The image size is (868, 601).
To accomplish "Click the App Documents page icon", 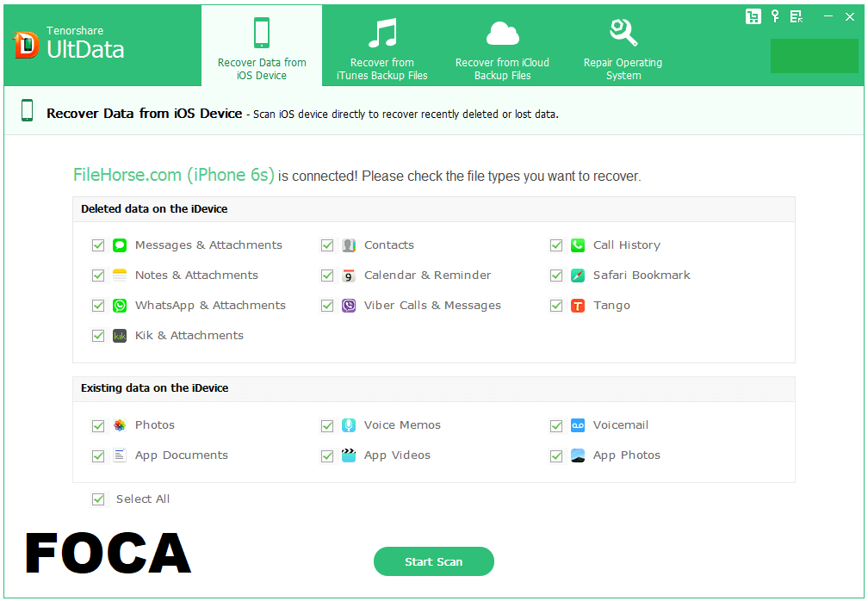I will [x=120, y=455].
